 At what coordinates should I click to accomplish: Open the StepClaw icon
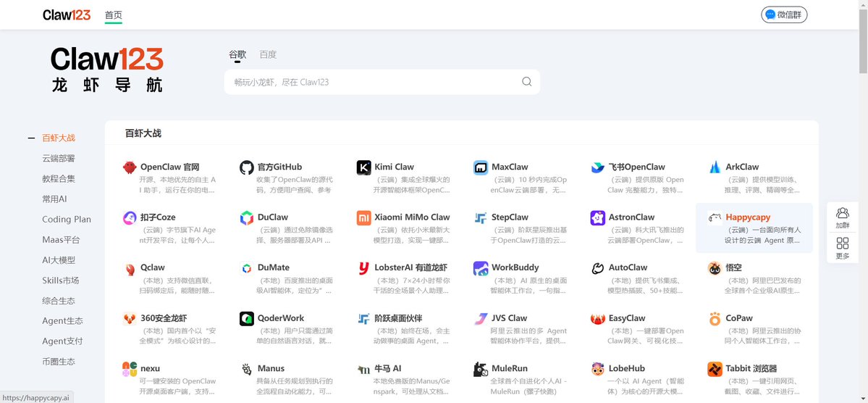tap(481, 218)
